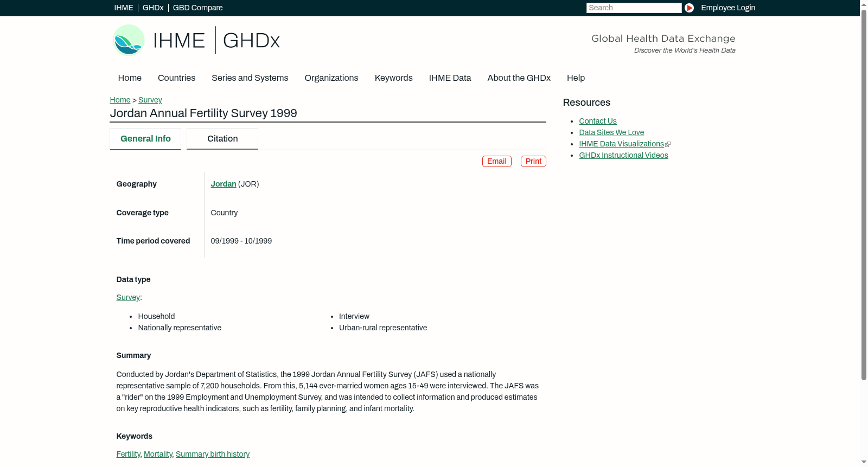
Task: Select the General Info tab
Action: 145,139
